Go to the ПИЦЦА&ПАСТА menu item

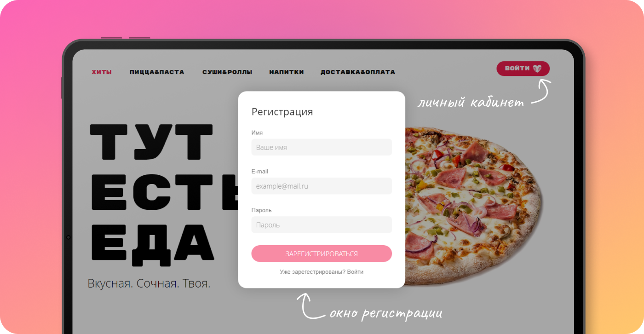(x=157, y=72)
